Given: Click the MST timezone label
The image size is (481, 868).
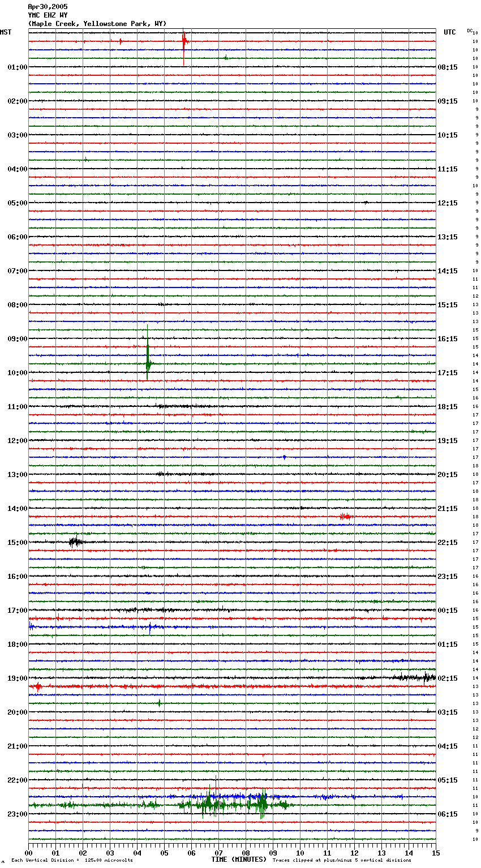Looking at the screenshot, I should click(6, 32).
